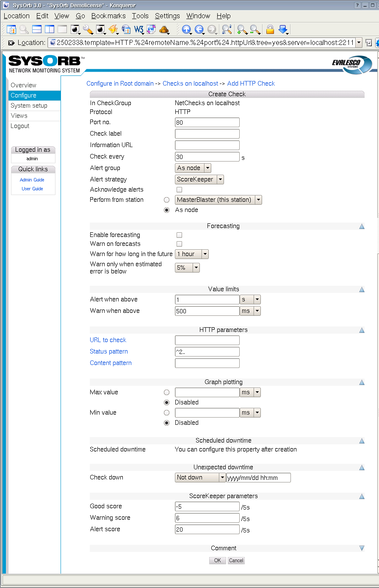Image resolution: width=379 pixels, height=588 pixels.
Task: Select the Max value custom radio button
Action: (x=166, y=392)
